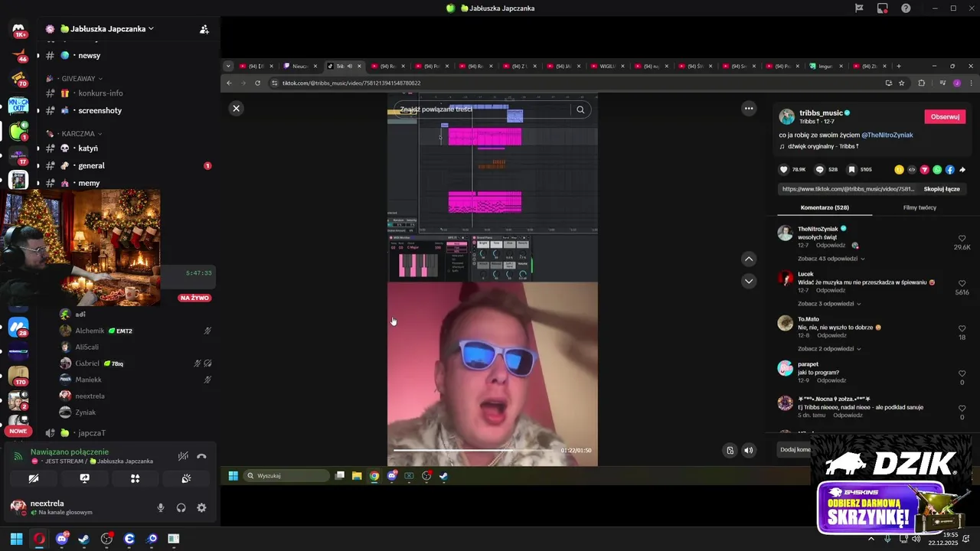Open the three-dots more menu on TikTok video
This screenshot has width=980, height=551.
click(x=749, y=109)
